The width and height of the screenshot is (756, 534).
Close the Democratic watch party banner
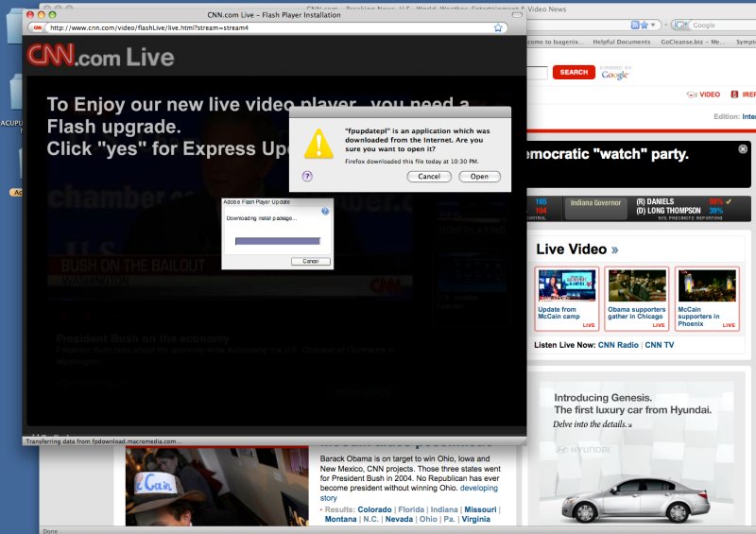tap(743, 148)
